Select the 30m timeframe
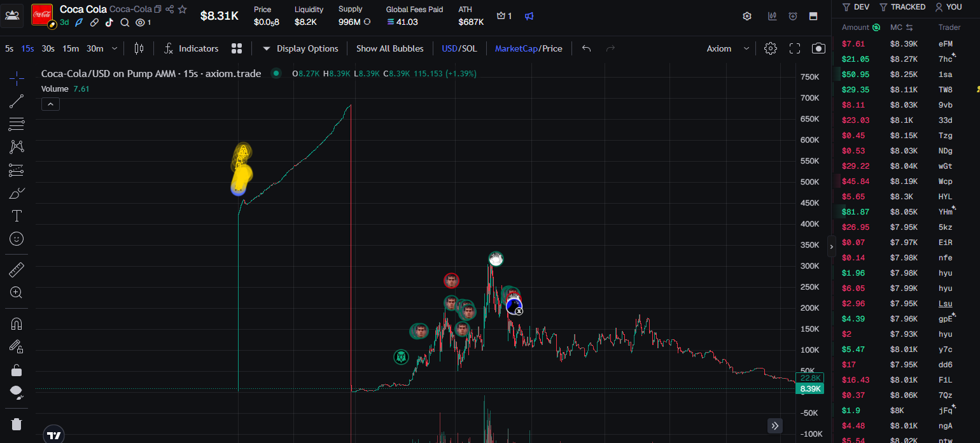980x443 pixels. click(x=95, y=48)
